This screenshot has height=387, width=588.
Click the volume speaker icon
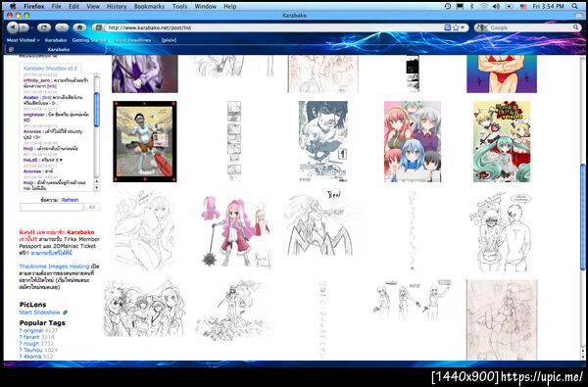pos(496,6)
